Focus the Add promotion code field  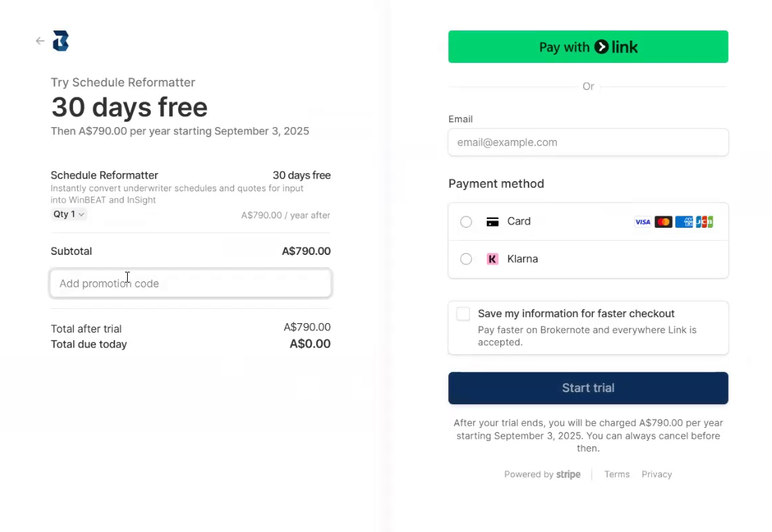tap(191, 283)
